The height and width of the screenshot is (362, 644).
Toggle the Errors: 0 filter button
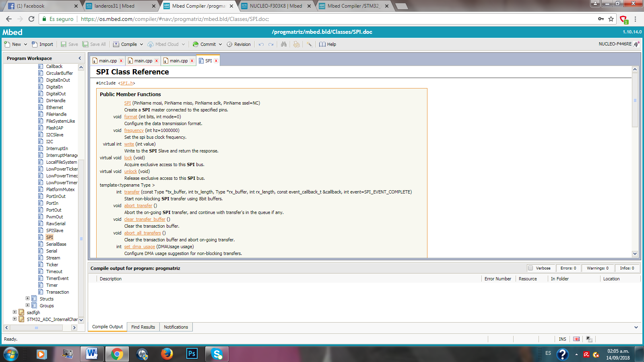click(568, 268)
